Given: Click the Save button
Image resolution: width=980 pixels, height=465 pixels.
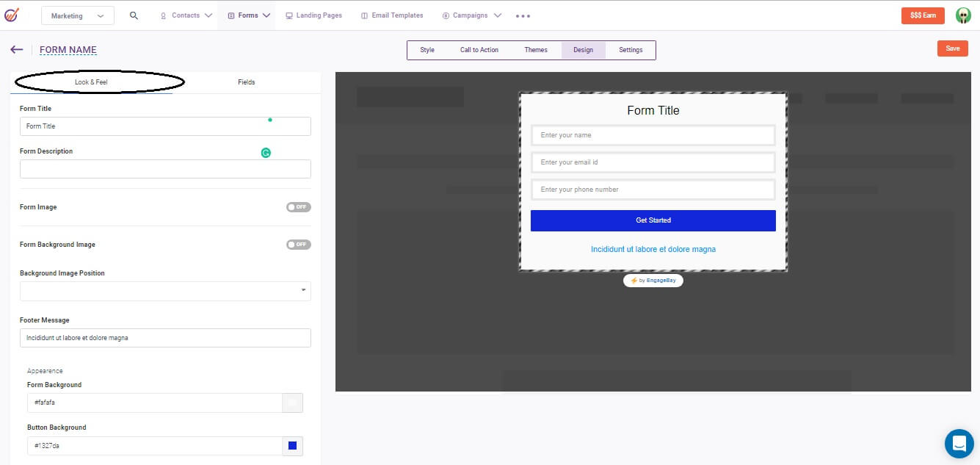Looking at the screenshot, I should click(952, 48).
